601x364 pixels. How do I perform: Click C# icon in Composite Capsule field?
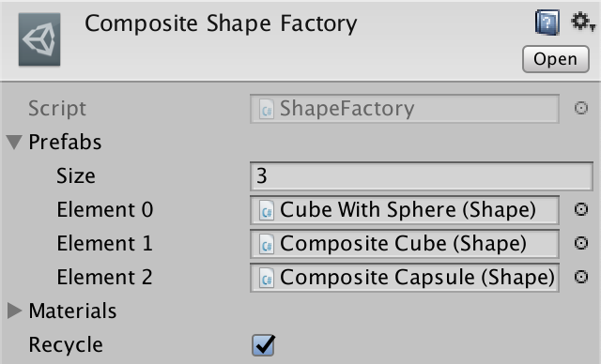(267, 278)
